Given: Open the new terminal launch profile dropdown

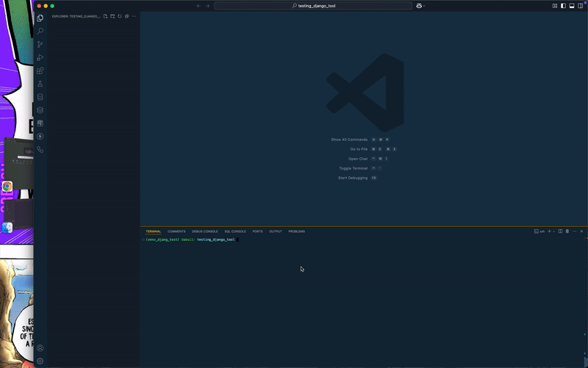Looking at the screenshot, I should (554, 231).
